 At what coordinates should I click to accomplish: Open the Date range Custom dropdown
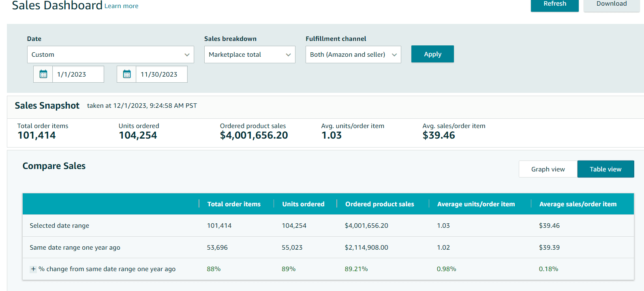pos(111,54)
